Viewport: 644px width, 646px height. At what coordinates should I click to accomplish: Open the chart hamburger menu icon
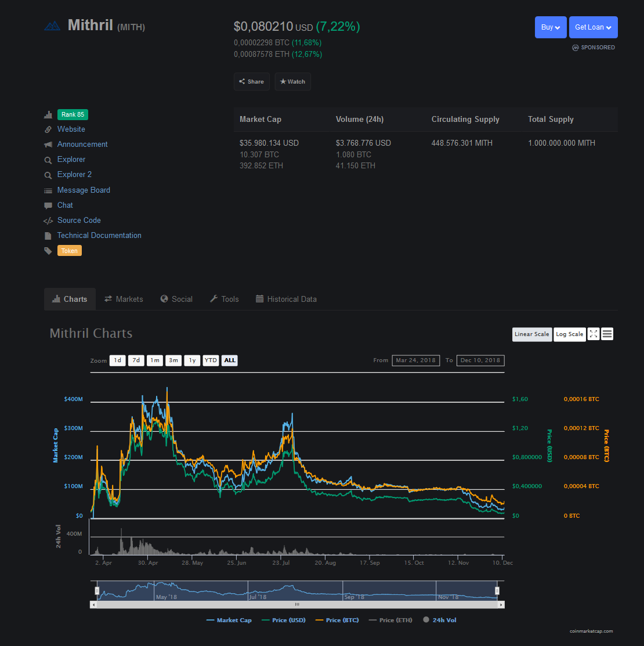pos(607,334)
